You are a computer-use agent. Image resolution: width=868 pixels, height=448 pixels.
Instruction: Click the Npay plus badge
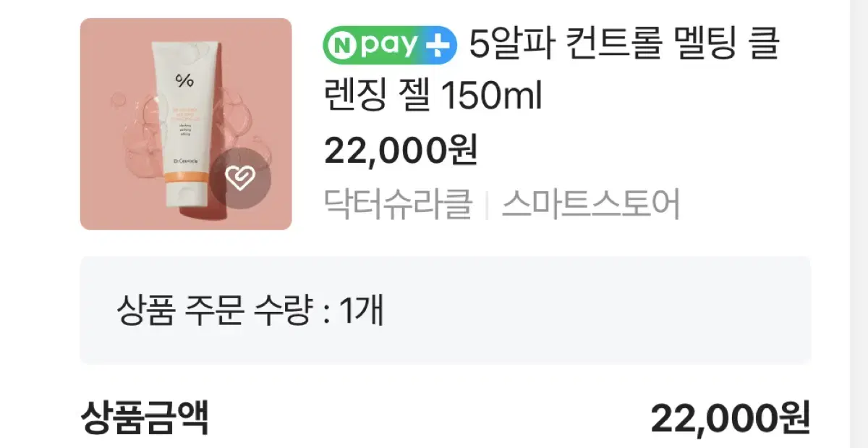pos(391,44)
